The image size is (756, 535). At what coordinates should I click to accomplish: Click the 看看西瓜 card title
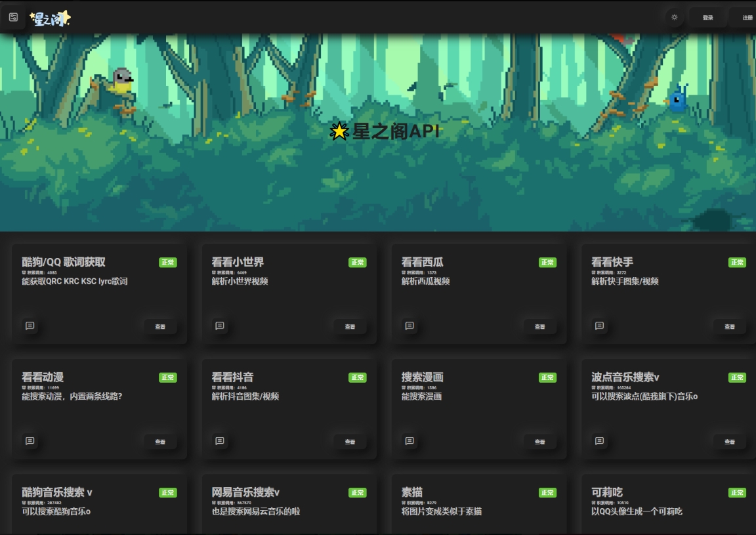point(423,262)
